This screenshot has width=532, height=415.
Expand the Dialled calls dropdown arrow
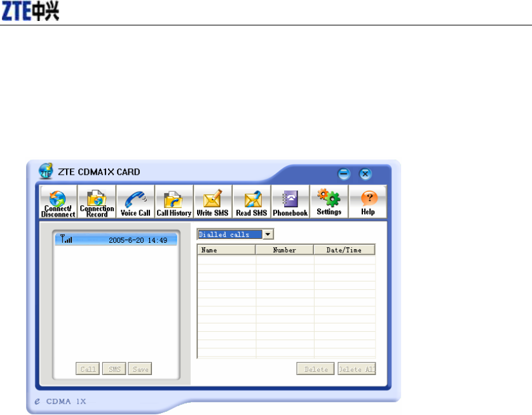268,235
